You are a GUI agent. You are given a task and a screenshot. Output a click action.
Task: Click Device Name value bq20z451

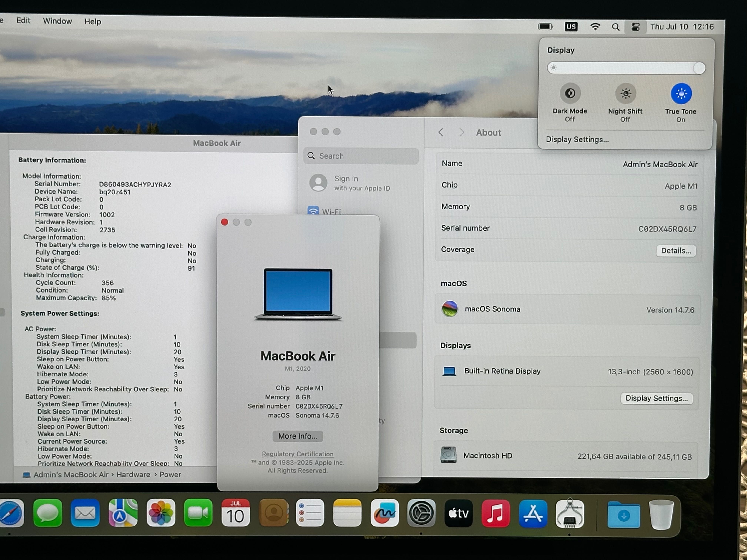coord(115,192)
